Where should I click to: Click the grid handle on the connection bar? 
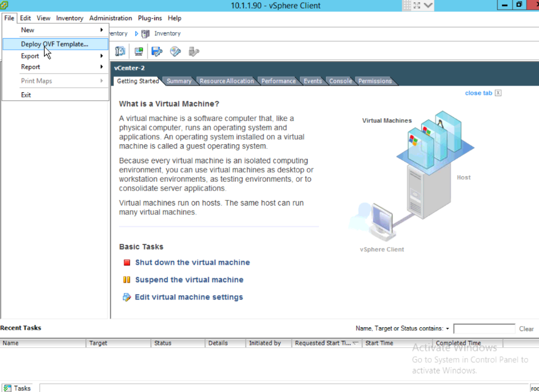click(407, 5)
